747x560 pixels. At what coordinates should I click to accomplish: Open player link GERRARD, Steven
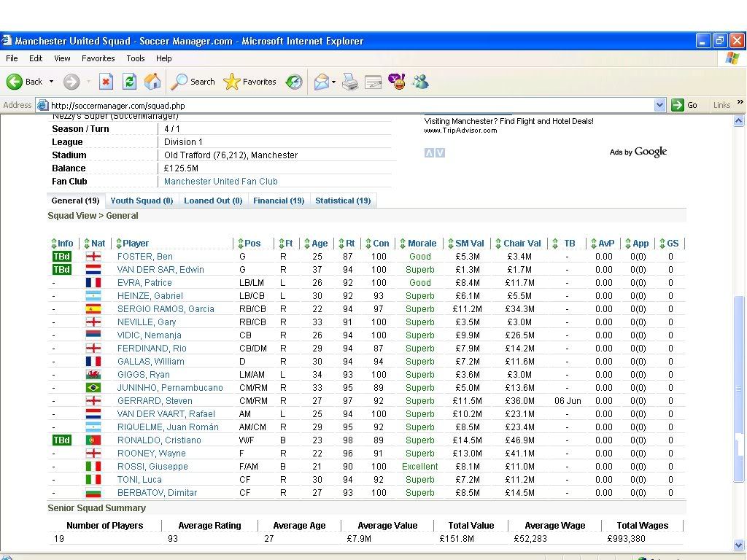point(155,401)
